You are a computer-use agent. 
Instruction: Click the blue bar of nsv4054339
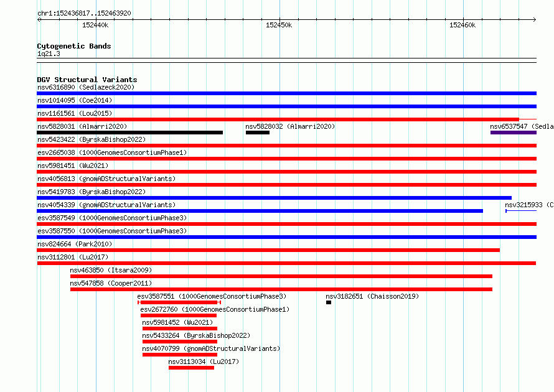pyautogui.click(x=260, y=211)
